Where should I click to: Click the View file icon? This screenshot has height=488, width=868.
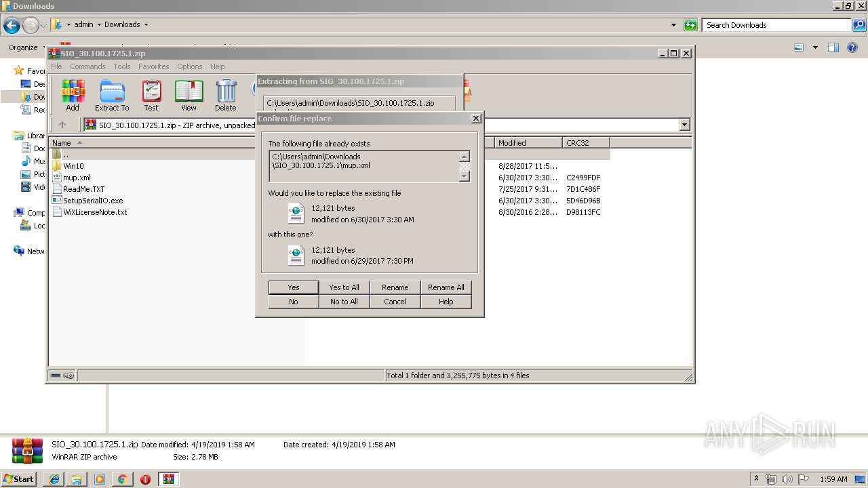pos(189,95)
